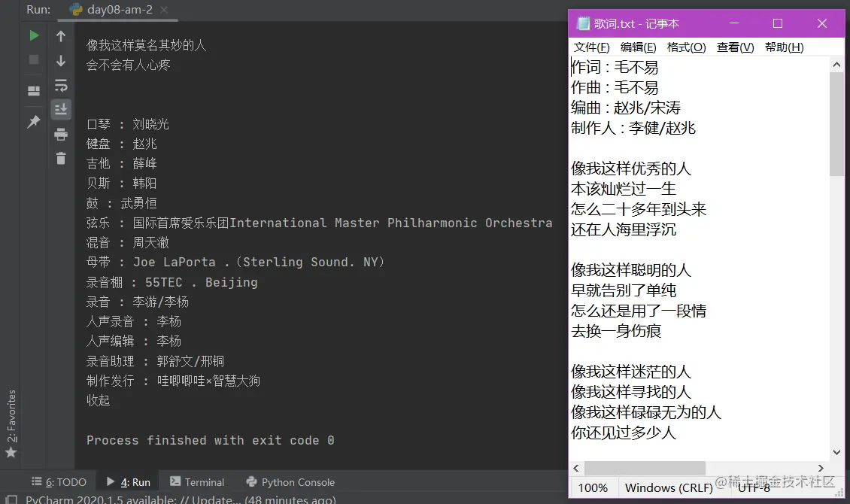Screen dimensions: 850x504
Task: Switch to the 4: Run tool window
Action: [x=129, y=481]
